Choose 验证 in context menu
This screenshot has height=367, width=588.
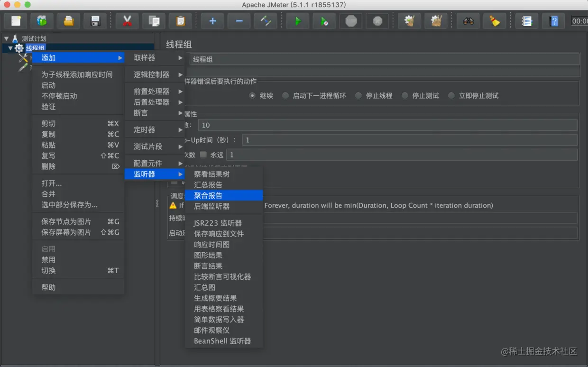78,107
